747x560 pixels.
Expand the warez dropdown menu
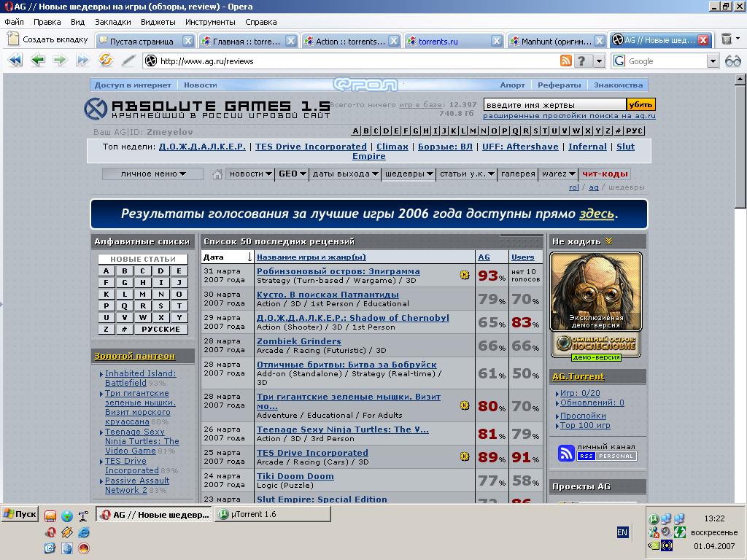coord(558,174)
